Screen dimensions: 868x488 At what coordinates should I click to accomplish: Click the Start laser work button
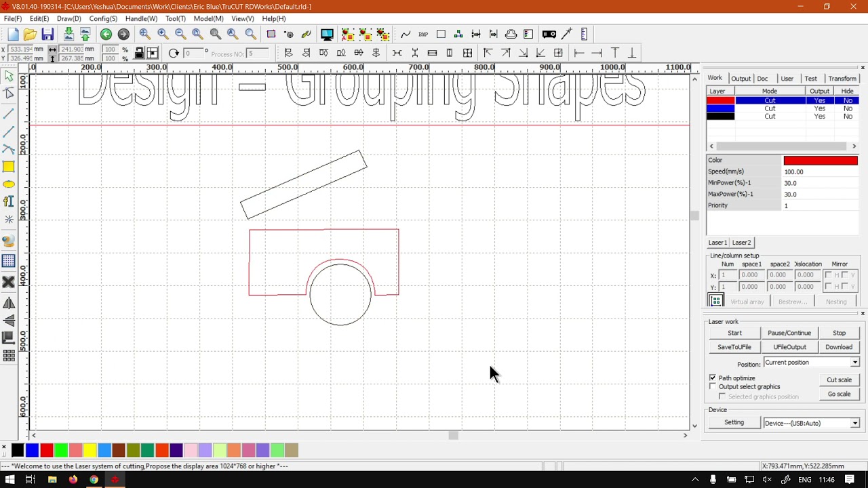tap(734, 333)
